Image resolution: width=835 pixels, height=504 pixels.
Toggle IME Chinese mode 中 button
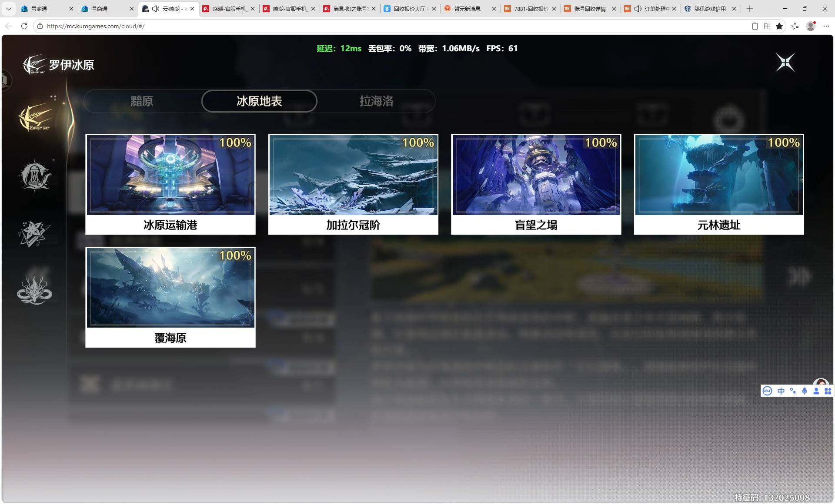click(781, 391)
